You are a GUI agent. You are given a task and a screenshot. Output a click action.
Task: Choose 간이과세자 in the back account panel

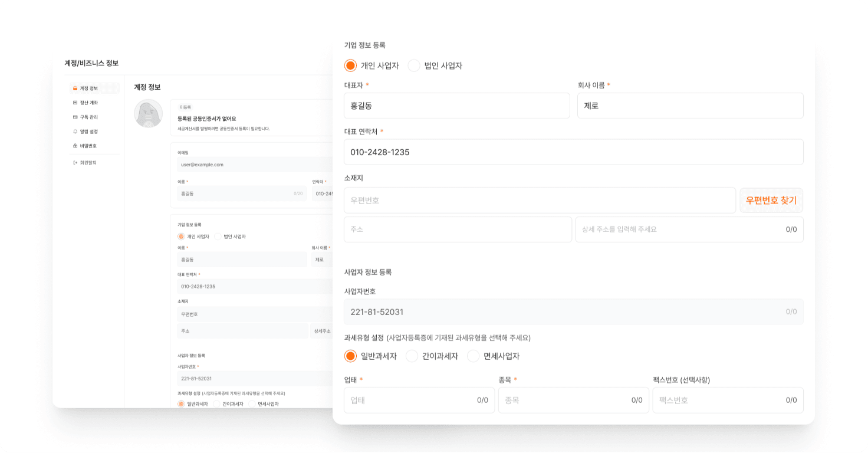(x=216, y=404)
